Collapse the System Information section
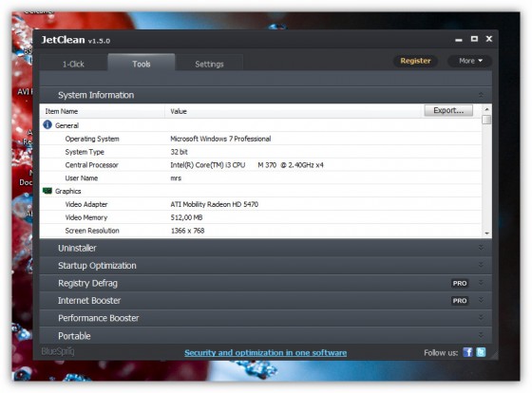The height and width of the screenshot is (393, 532). (266, 95)
